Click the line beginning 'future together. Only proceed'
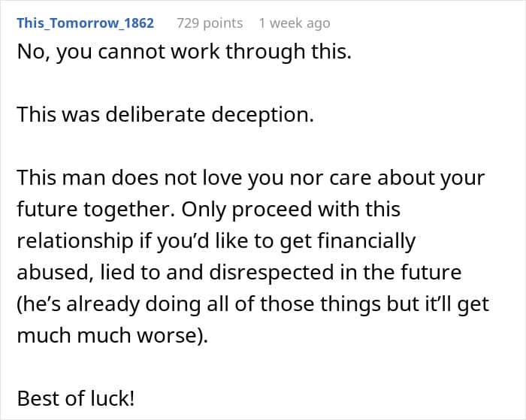Viewport: 526px width, 420px height. 209,210
